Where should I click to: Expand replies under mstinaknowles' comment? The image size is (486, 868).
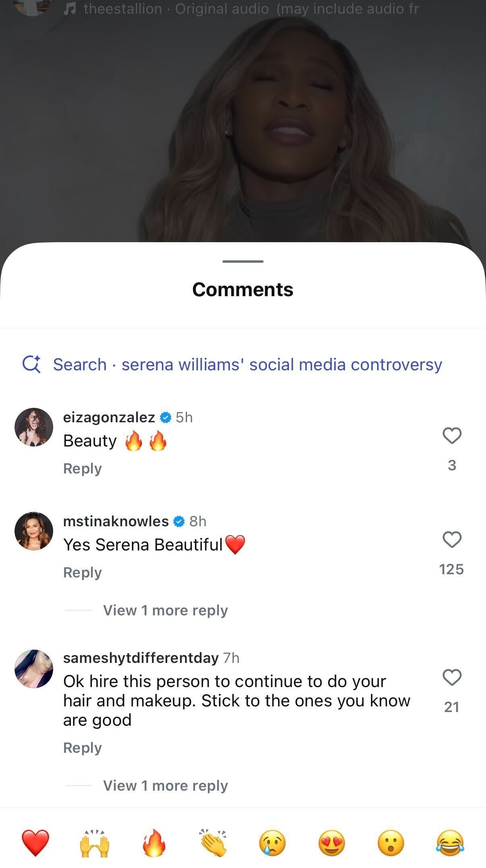point(165,610)
